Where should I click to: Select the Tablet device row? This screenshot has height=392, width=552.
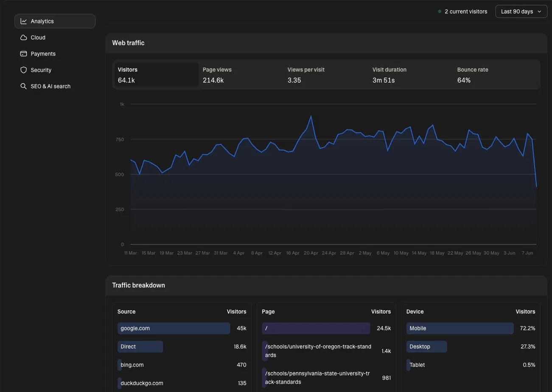point(471,365)
